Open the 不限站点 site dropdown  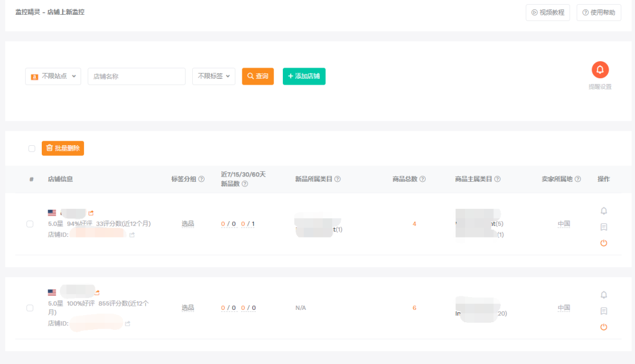(53, 76)
